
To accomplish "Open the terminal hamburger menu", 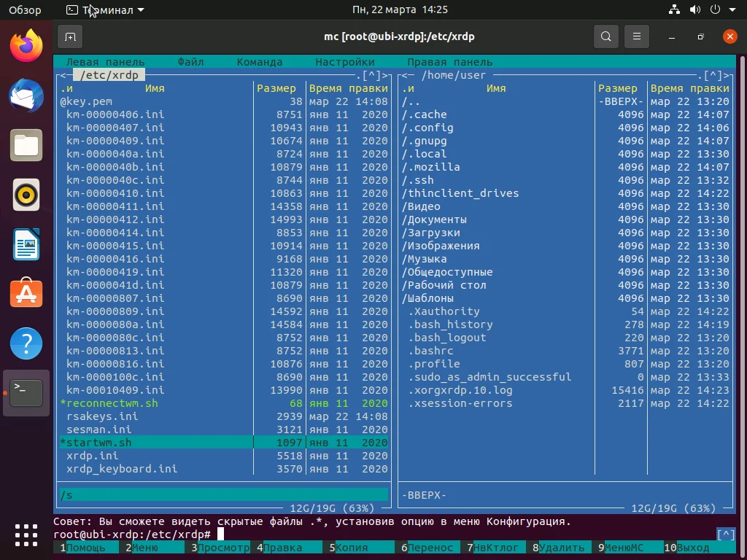I will click(637, 36).
